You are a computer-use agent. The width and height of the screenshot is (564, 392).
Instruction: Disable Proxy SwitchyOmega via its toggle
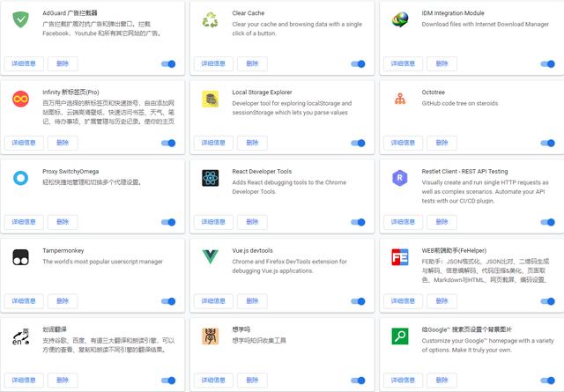168,222
